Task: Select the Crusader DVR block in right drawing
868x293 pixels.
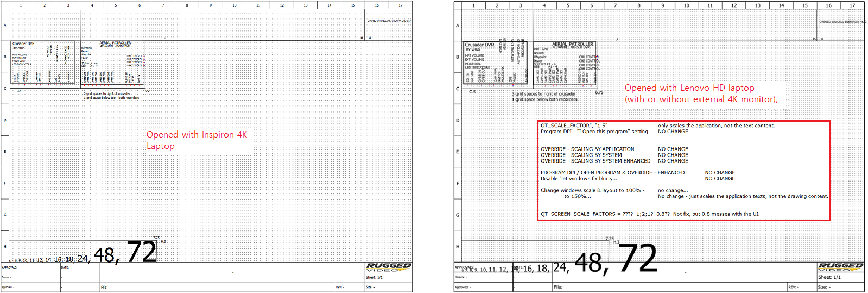Action: (496, 63)
